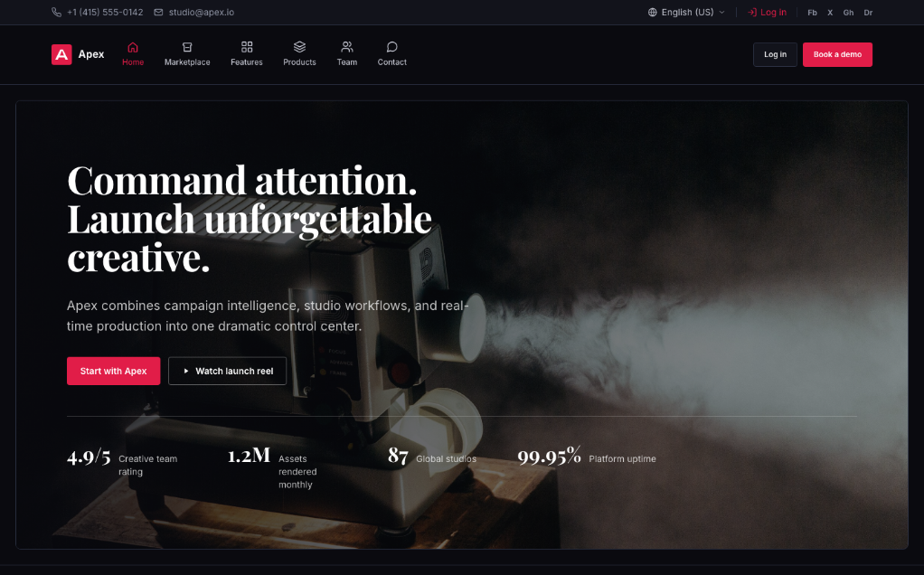Open the Contact nav label
The height and width of the screenshot is (575, 924).
[x=391, y=61]
